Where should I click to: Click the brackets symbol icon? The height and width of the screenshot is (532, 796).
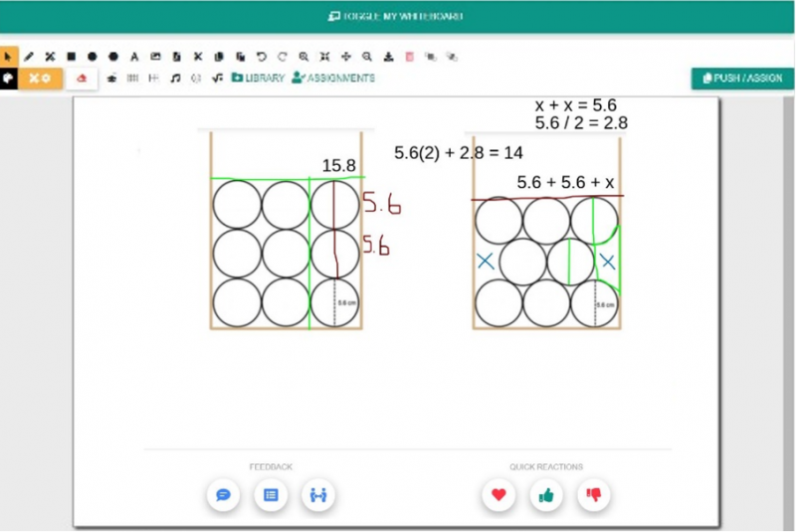(x=196, y=79)
